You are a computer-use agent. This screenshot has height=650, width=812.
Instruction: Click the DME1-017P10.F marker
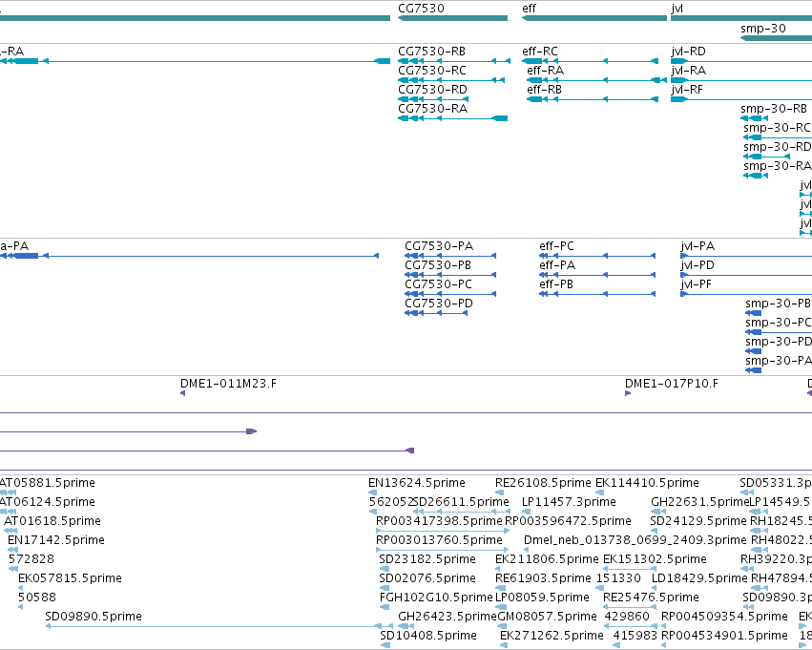coord(628,393)
